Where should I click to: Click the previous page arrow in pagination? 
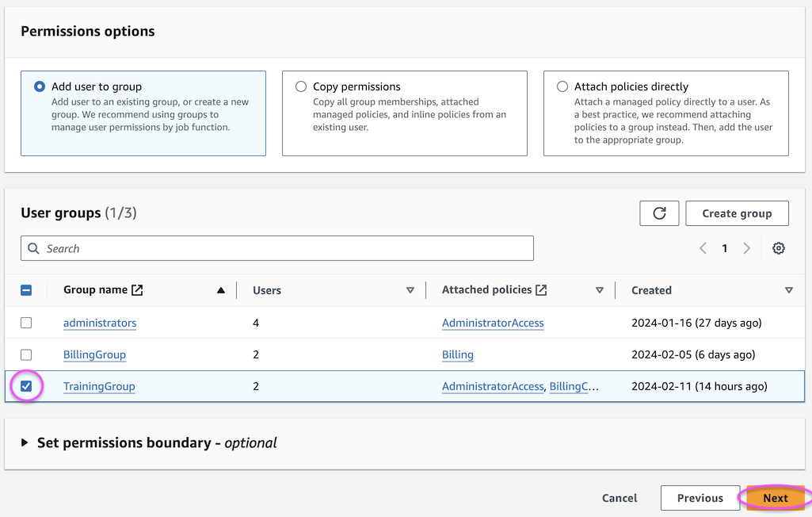click(703, 248)
